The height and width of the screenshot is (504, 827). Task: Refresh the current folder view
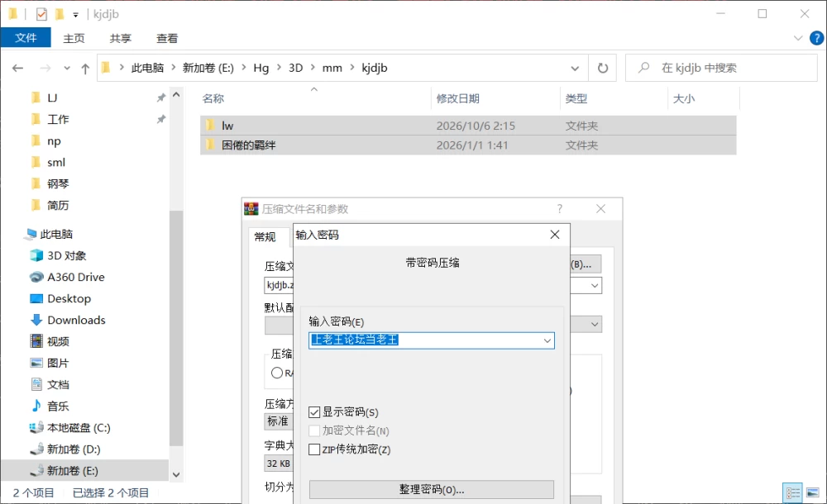602,68
